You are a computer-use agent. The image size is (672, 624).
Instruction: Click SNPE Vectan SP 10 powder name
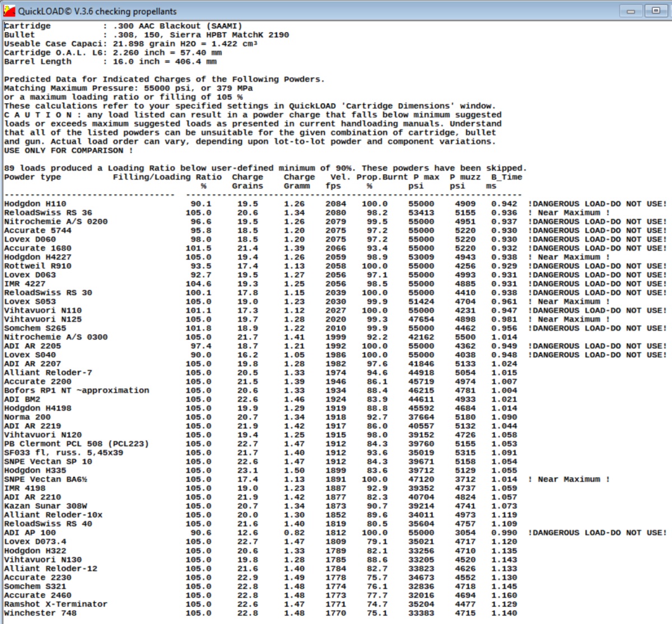click(x=48, y=462)
